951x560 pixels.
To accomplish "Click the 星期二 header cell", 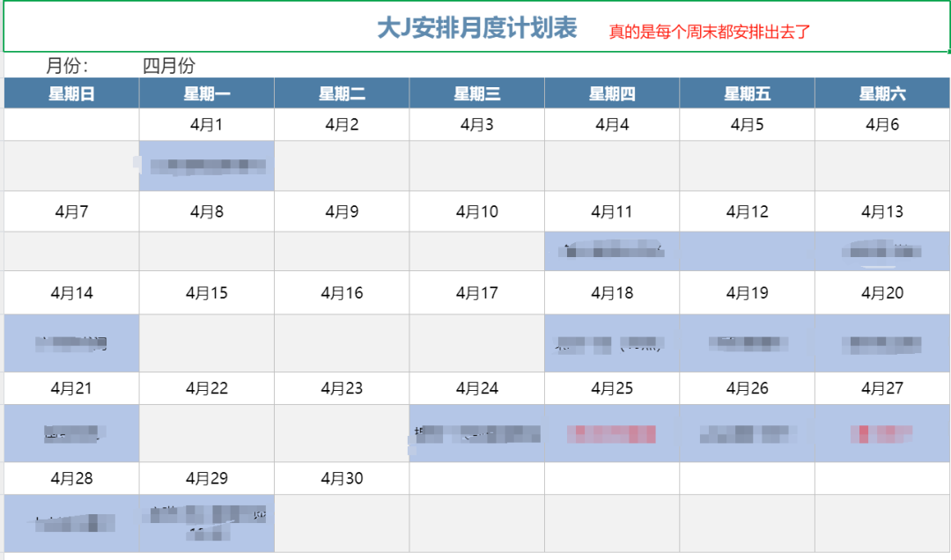I will coord(342,93).
